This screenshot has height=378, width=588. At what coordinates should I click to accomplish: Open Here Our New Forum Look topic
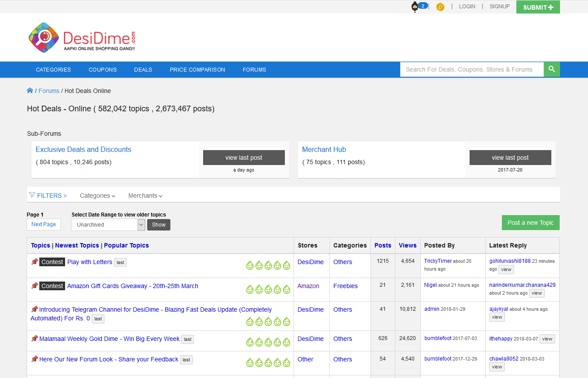pos(109,359)
